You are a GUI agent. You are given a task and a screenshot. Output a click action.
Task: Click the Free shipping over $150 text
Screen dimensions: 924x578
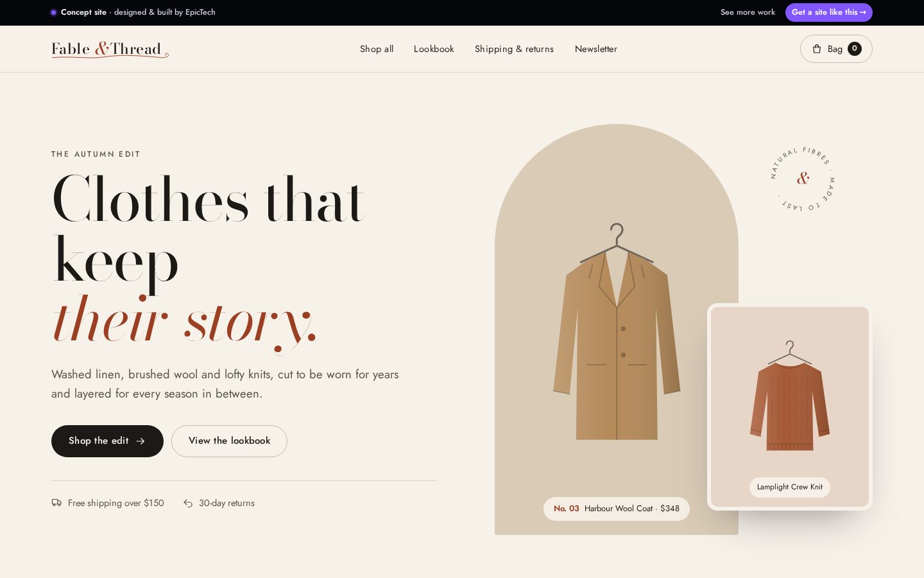pyautogui.click(x=116, y=503)
